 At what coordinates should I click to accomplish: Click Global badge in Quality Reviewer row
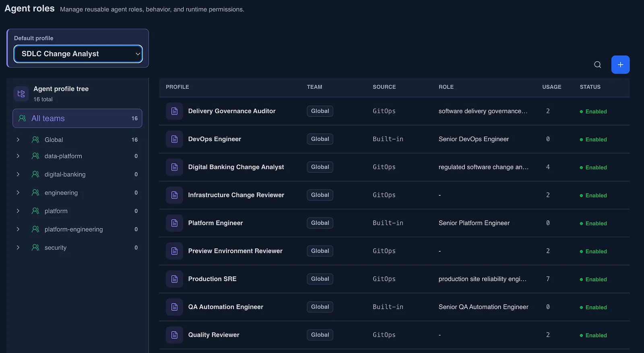click(320, 335)
